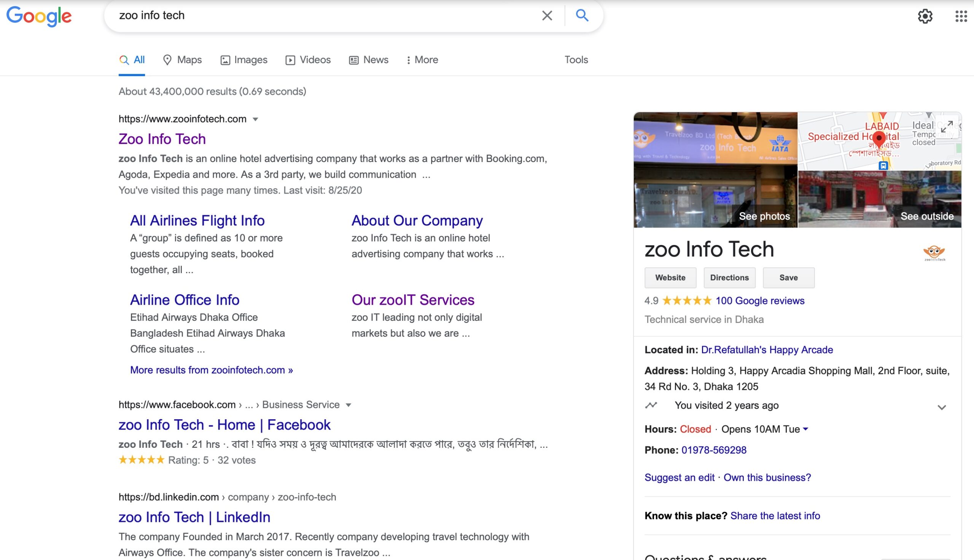Click the Google logo

pyautogui.click(x=39, y=16)
